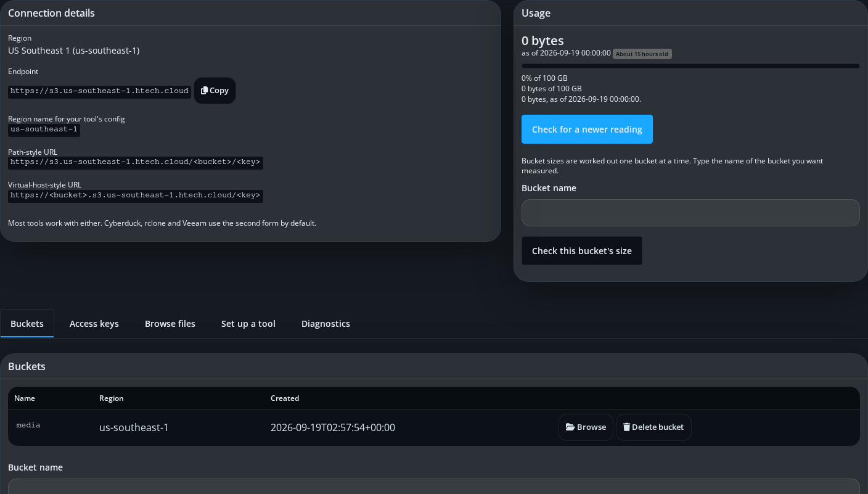The width and height of the screenshot is (868, 494).
Task: Open the Browse files tab
Action: 170,324
